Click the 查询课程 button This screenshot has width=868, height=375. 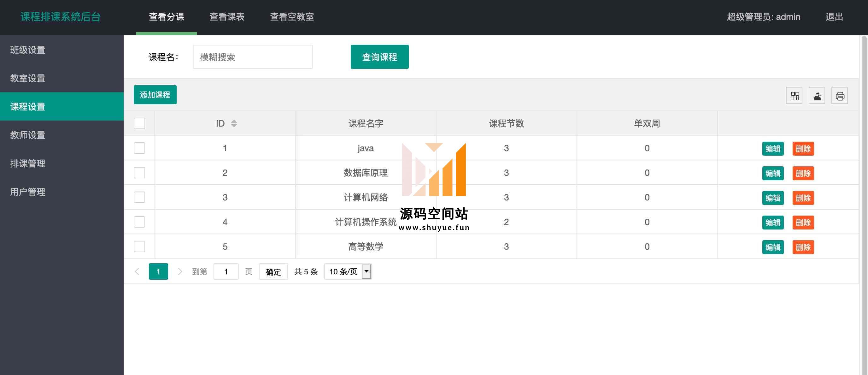point(379,57)
